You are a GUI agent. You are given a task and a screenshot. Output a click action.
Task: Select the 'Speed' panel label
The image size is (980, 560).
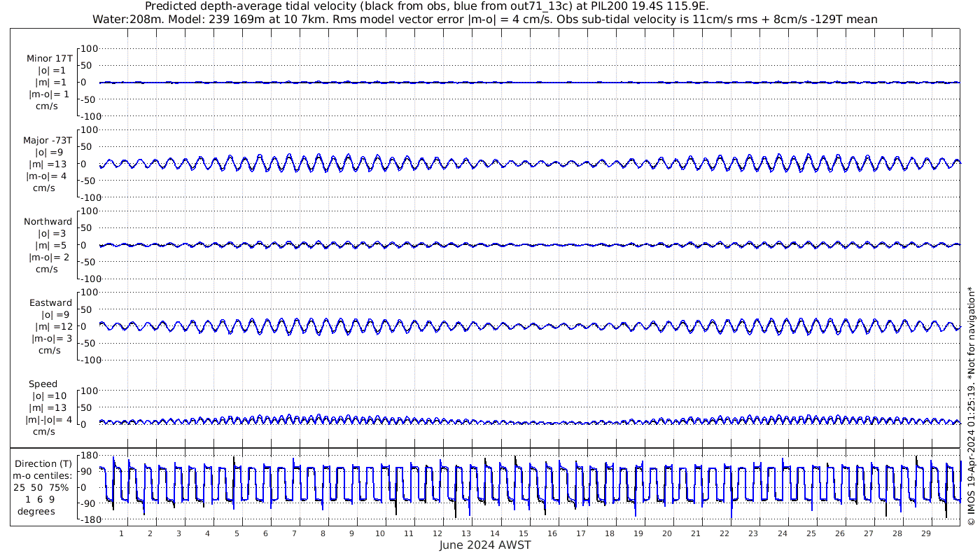(x=43, y=384)
